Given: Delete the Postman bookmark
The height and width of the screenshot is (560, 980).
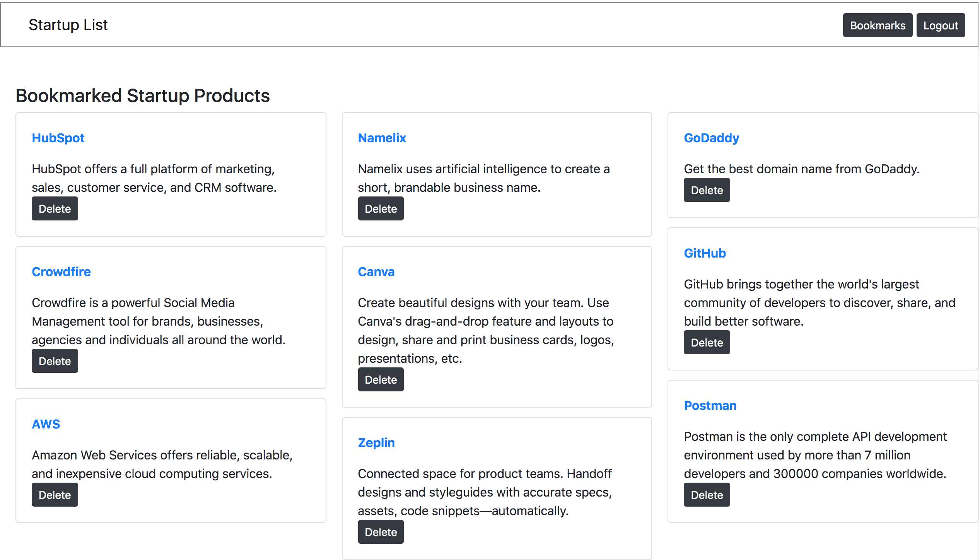Looking at the screenshot, I should tap(707, 494).
